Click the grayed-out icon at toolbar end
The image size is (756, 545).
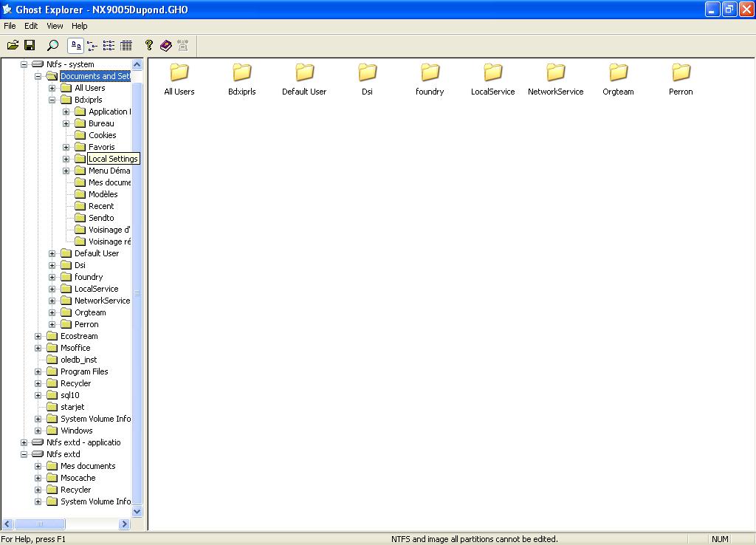183,45
